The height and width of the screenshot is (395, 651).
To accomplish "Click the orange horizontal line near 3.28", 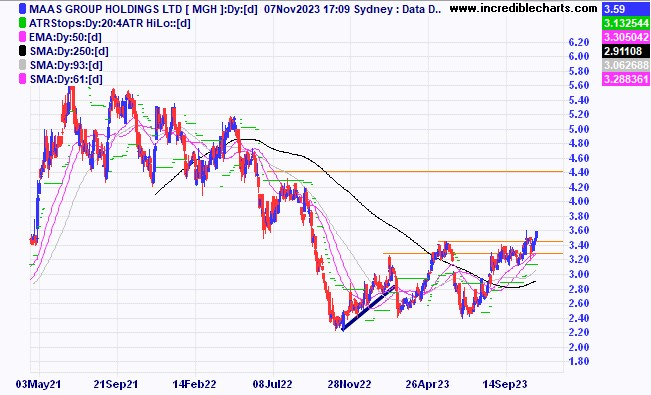I will click(473, 253).
